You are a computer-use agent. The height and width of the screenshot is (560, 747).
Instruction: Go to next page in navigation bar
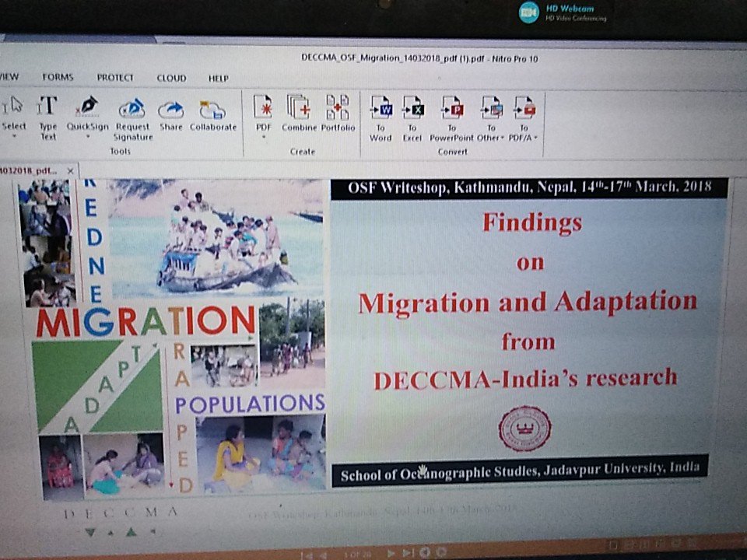(x=391, y=553)
